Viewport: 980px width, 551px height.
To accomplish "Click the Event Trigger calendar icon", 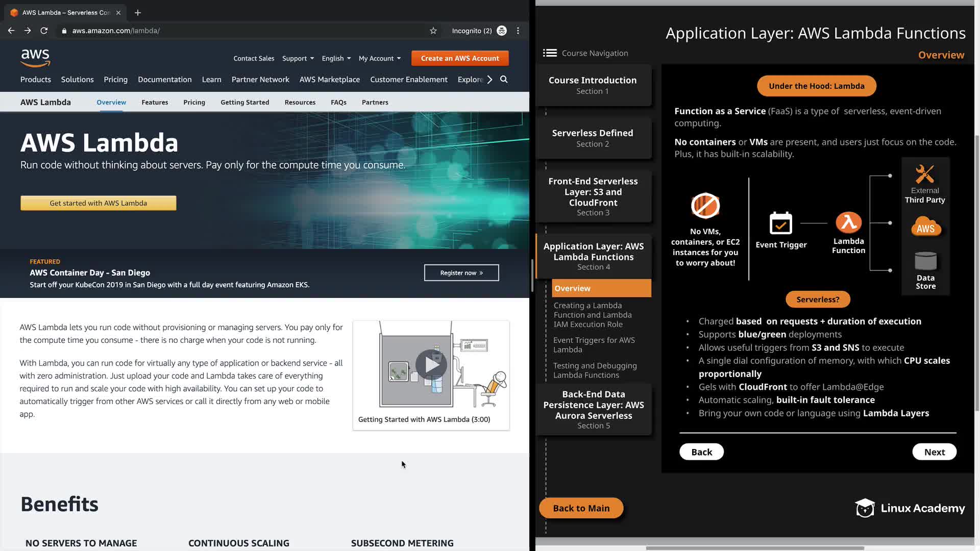I will (780, 223).
